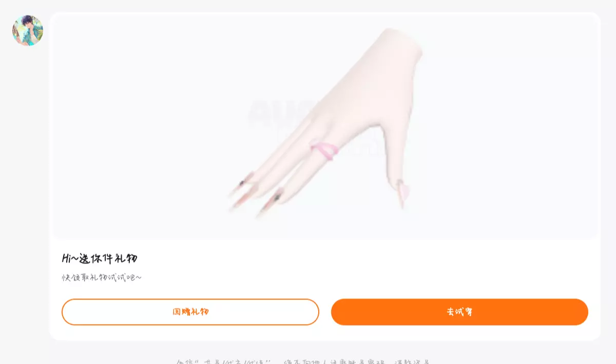Image resolution: width=616 pixels, height=364 pixels.
Task: Tap the orange 去试穿 button
Action: coord(459,312)
